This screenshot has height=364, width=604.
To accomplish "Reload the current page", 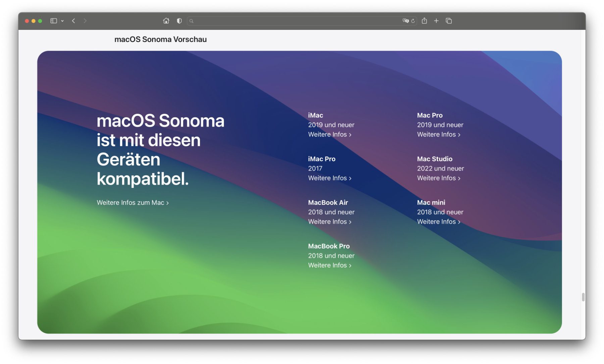I will (413, 21).
